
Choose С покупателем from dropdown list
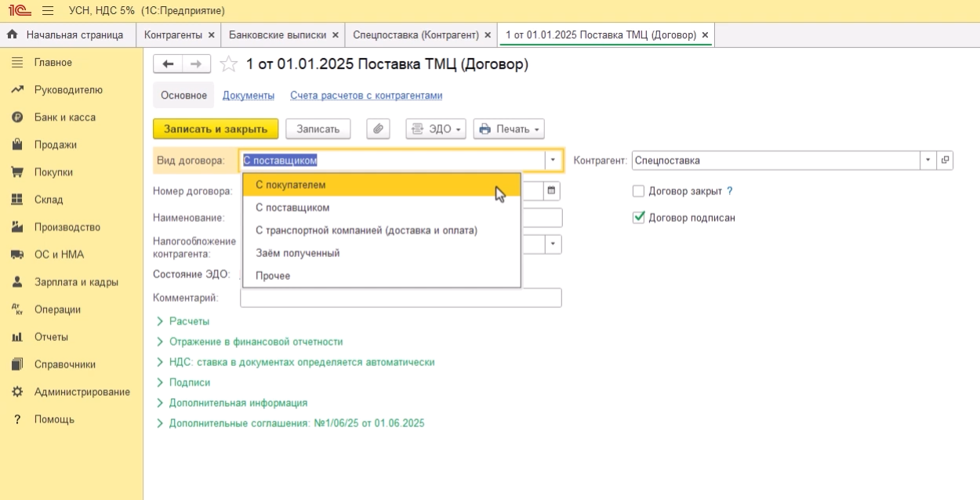290,185
